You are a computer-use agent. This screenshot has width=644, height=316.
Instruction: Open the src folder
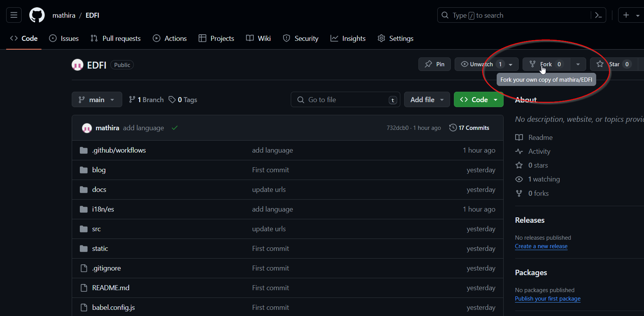[x=96, y=229]
